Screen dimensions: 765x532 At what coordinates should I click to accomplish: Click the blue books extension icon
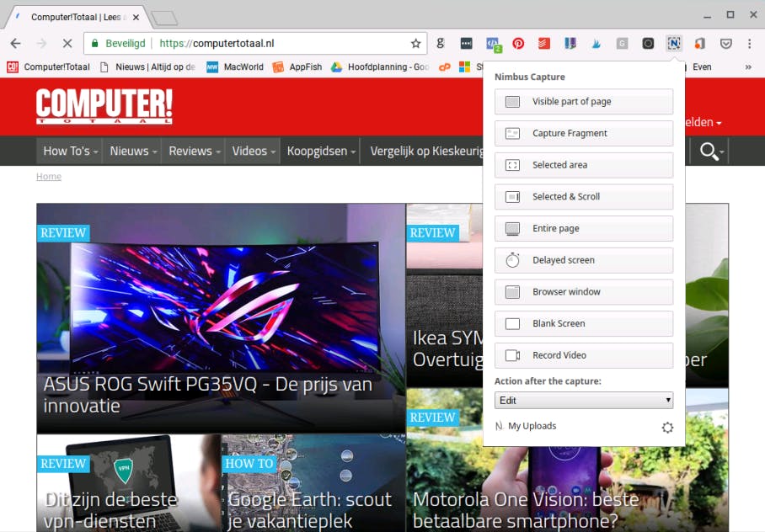tap(570, 44)
